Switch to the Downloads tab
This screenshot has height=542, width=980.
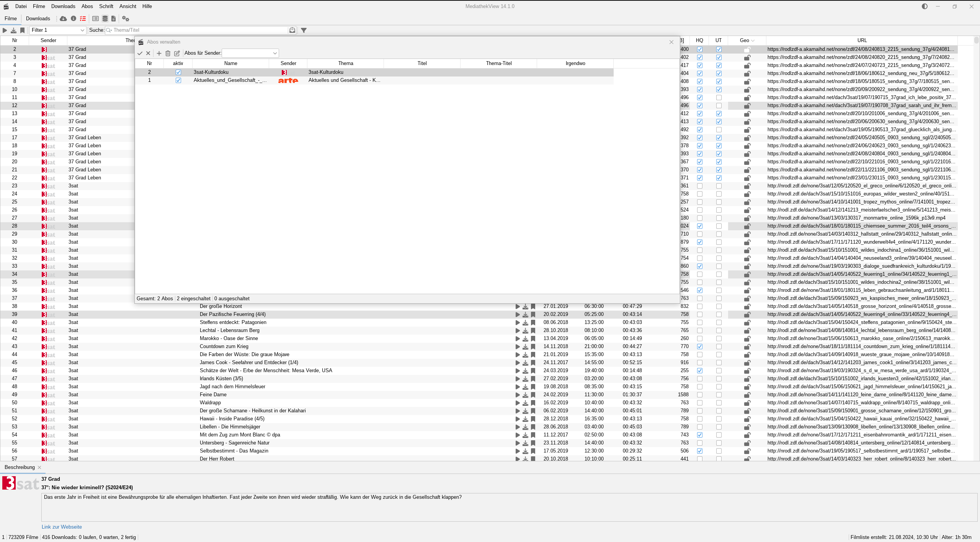click(x=38, y=18)
